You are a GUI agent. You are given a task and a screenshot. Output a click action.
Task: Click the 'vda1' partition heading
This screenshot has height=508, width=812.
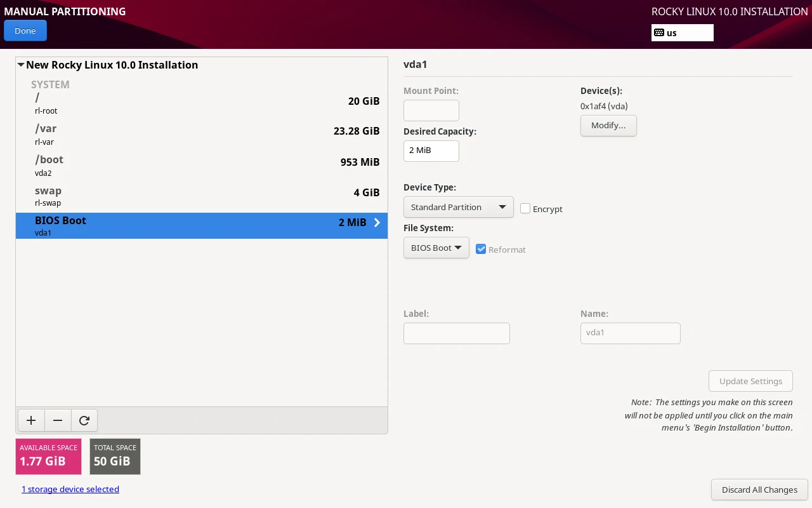[x=416, y=65]
